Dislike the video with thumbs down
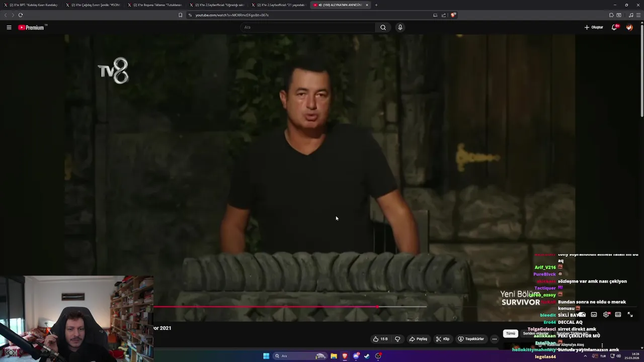This screenshot has height=362, width=644. click(397, 339)
